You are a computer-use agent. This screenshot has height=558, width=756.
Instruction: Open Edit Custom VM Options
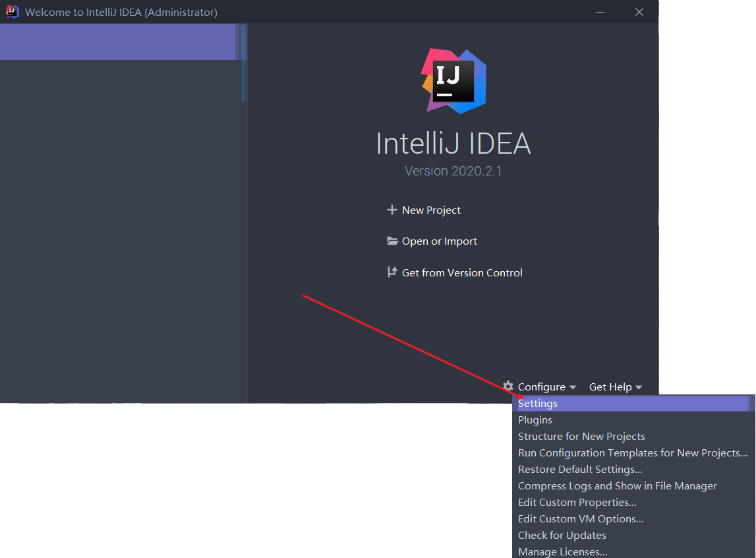[x=581, y=518]
